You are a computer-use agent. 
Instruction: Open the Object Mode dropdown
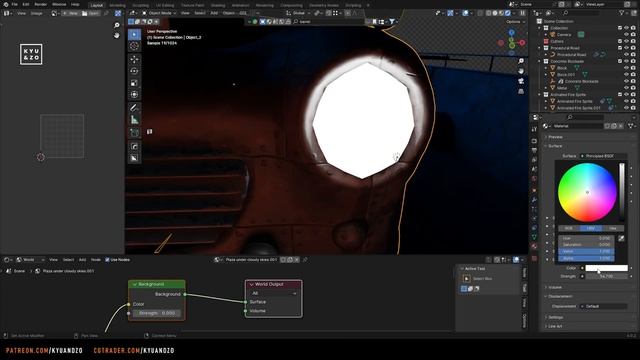[x=159, y=13]
